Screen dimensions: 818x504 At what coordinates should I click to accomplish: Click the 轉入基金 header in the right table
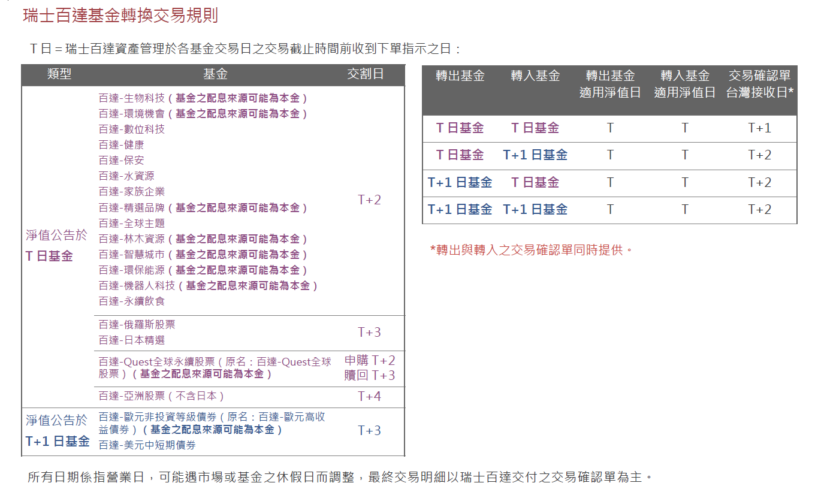point(535,76)
